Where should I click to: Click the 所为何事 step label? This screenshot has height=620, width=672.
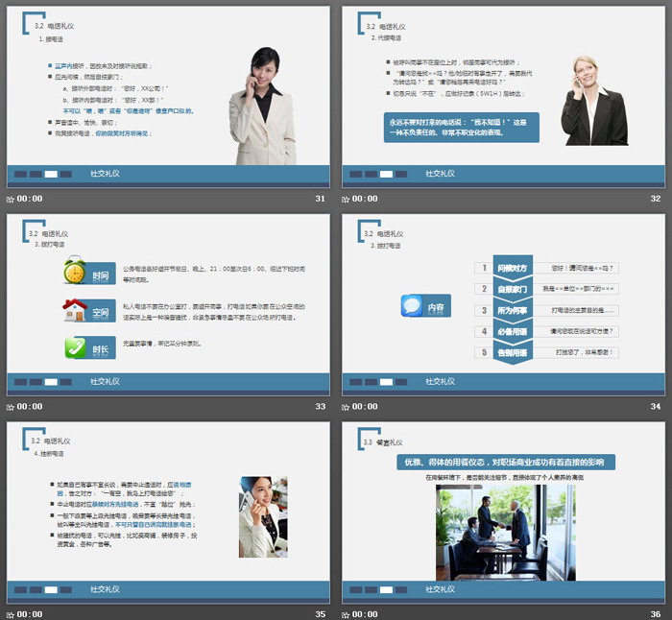click(x=514, y=311)
